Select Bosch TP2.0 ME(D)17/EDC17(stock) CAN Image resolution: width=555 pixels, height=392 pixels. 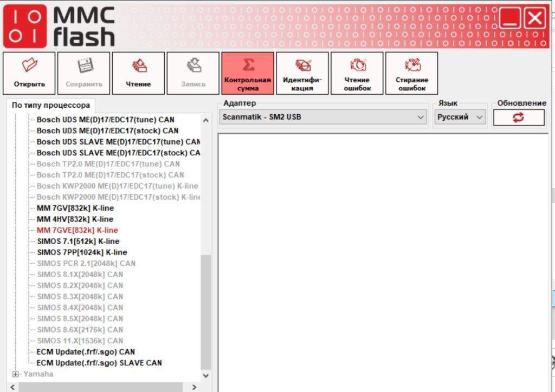pos(111,175)
